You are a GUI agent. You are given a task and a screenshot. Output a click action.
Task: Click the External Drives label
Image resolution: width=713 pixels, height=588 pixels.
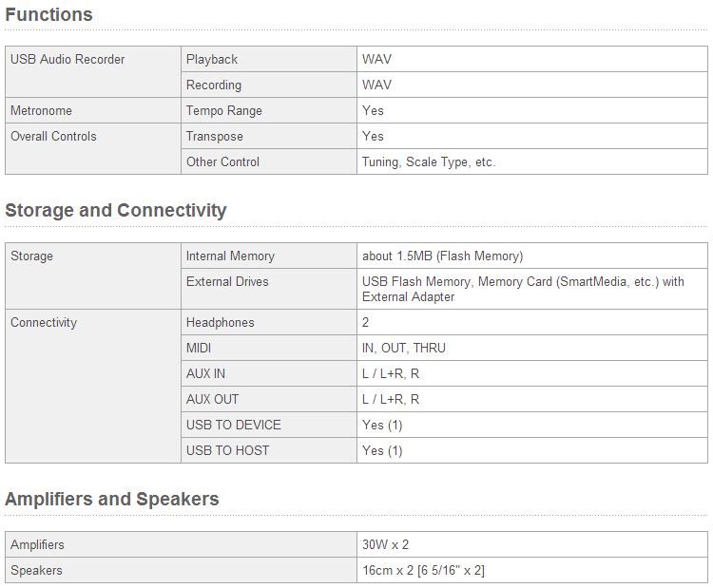[x=227, y=281]
